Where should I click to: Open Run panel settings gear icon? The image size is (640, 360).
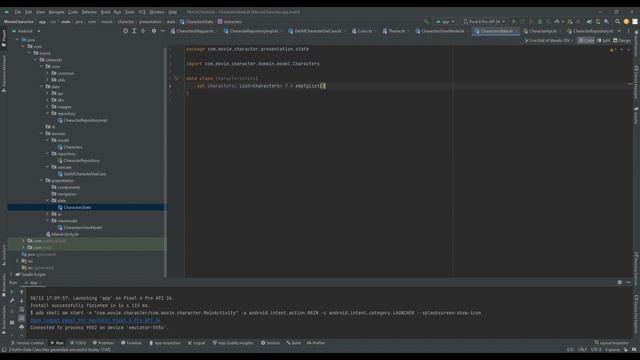pyautogui.click(x=620, y=282)
